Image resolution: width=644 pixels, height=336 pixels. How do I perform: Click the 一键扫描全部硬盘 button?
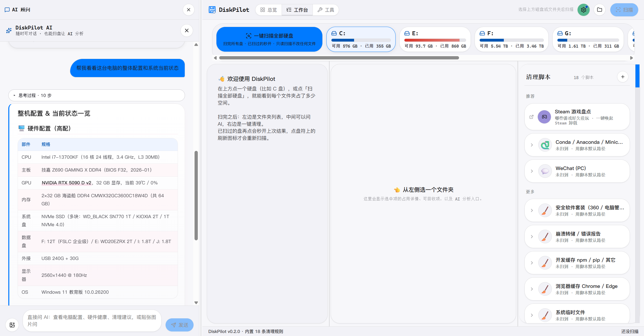(269, 39)
